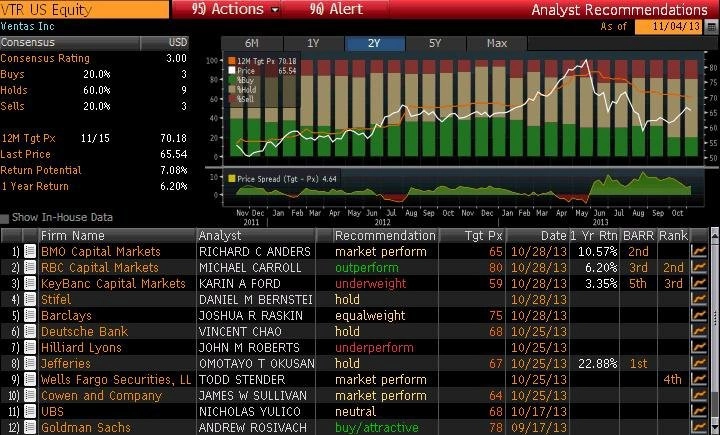This screenshot has height=435, width=720.
Task: Show chart icon for Hilliard Lyons row
Action: click(x=698, y=347)
